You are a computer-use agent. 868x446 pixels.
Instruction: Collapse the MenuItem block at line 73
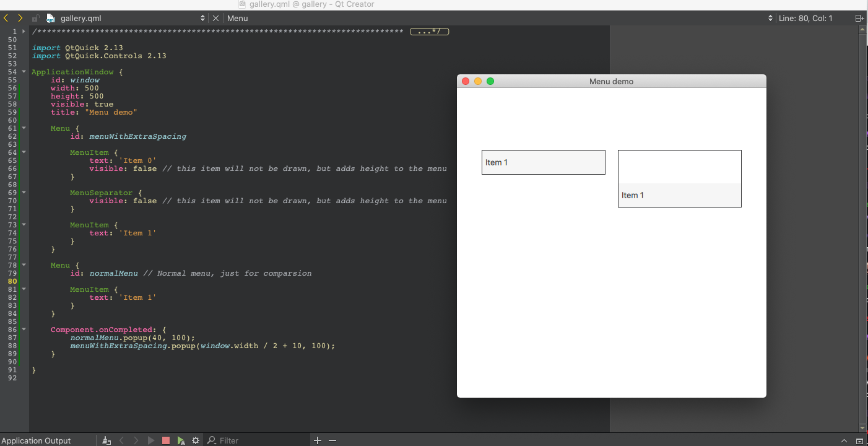click(x=24, y=225)
